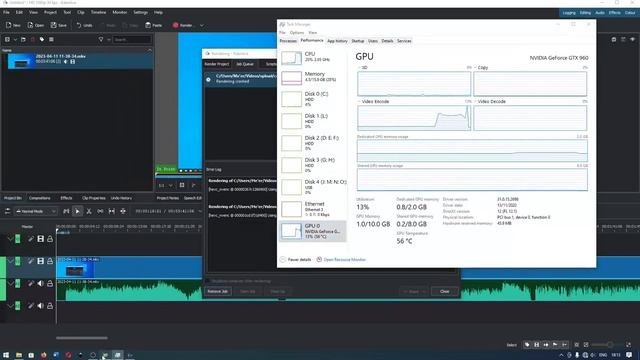Click the Create Folder icon in project bin
Image resolution: width=640 pixels, height=360 pixels.
pyautogui.click(x=23, y=40)
